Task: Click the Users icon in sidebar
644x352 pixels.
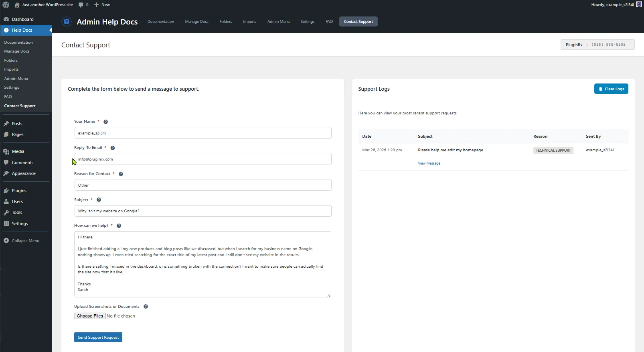Action: pos(6,201)
